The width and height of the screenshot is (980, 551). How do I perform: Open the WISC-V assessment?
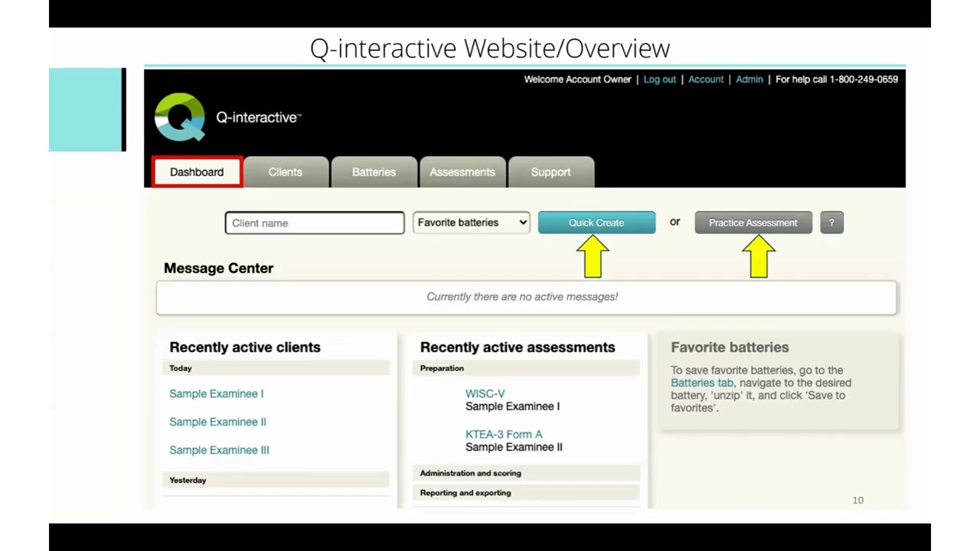[x=485, y=393]
